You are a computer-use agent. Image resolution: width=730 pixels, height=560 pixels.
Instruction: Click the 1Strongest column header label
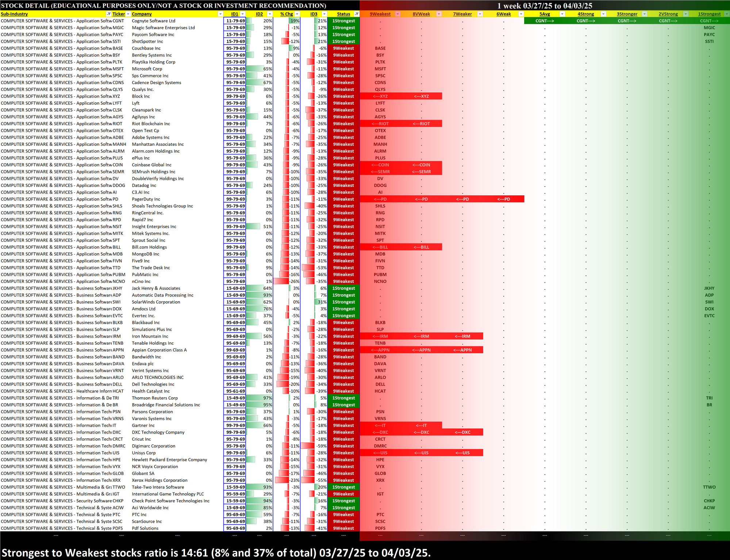tap(709, 14)
